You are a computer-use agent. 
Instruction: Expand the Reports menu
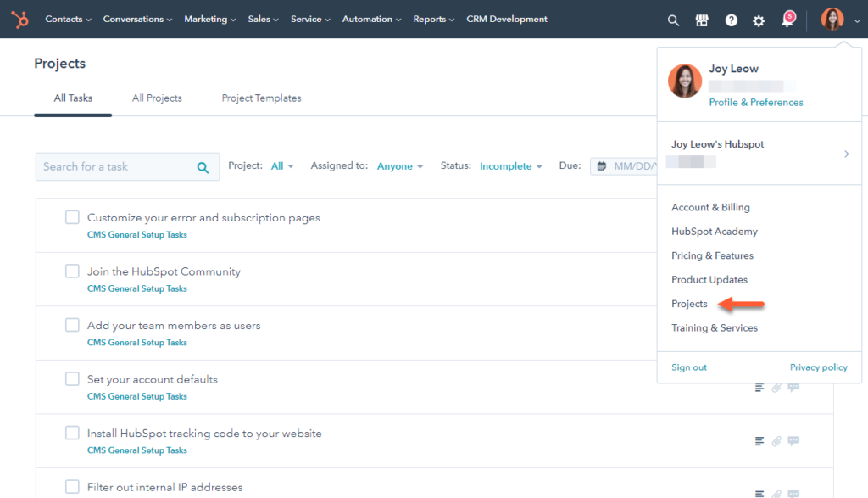[433, 20]
